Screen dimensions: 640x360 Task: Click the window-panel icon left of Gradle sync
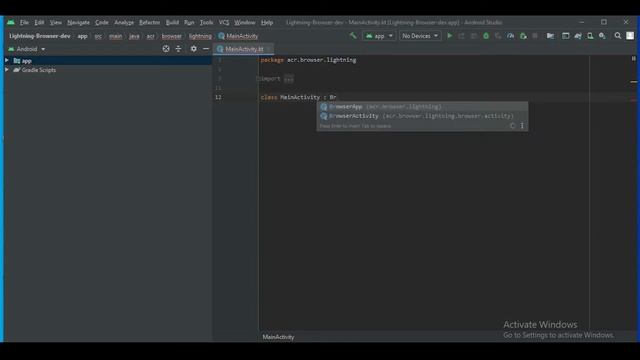(x=565, y=36)
